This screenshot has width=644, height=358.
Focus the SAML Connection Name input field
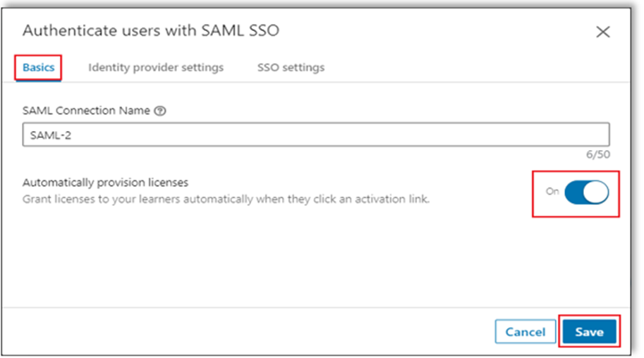[316, 134]
